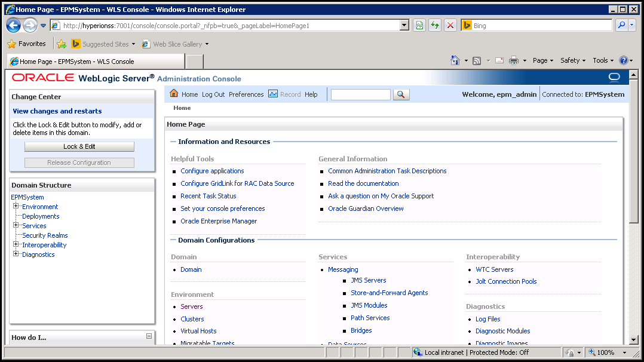Select Deployments in Domain Structure tree
Viewport: 644px width, 362px height.
[41, 216]
